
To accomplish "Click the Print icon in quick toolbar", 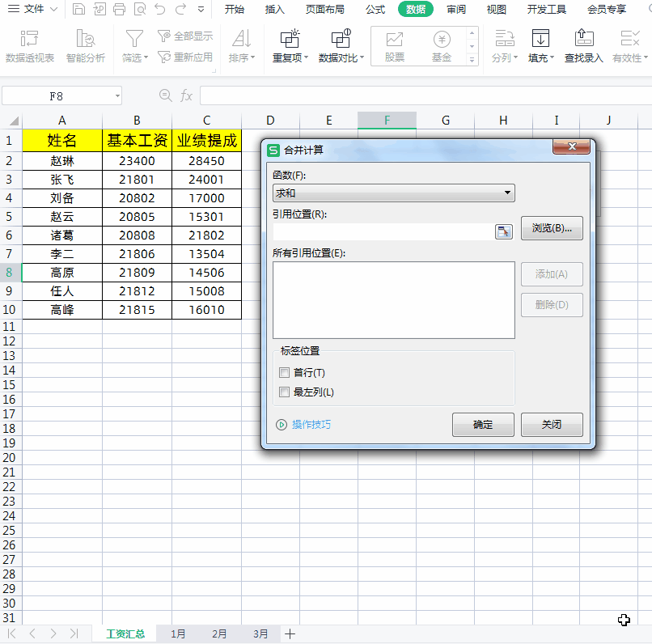I will click(x=120, y=9).
